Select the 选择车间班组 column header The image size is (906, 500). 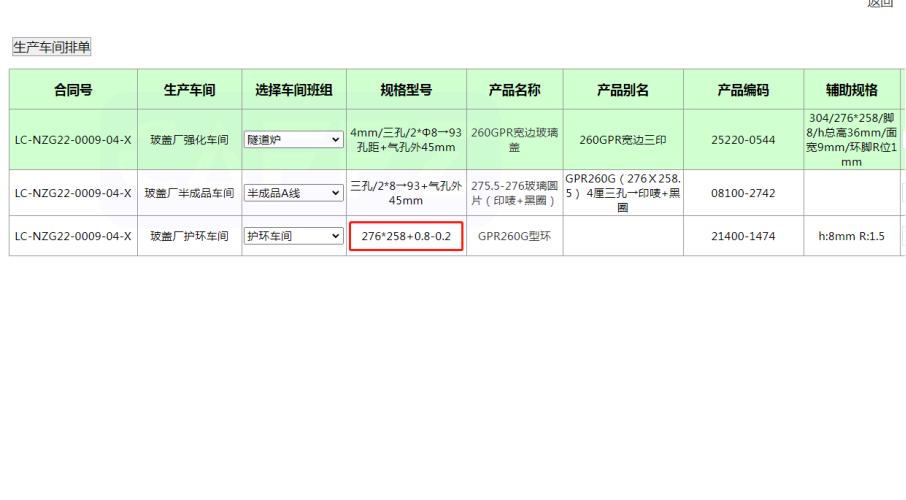pyautogui.click(x=293, y=90)
